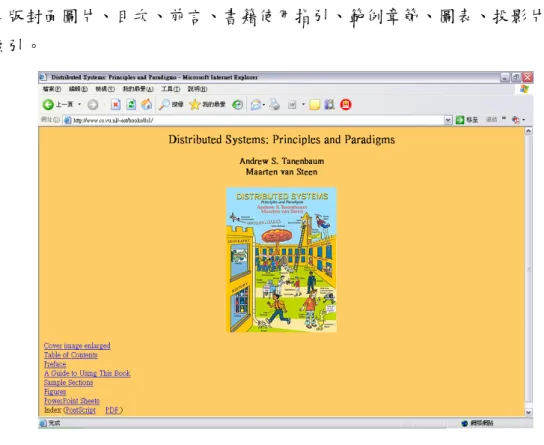
Task: Open the History clock icon
Action: click(237, 104)
